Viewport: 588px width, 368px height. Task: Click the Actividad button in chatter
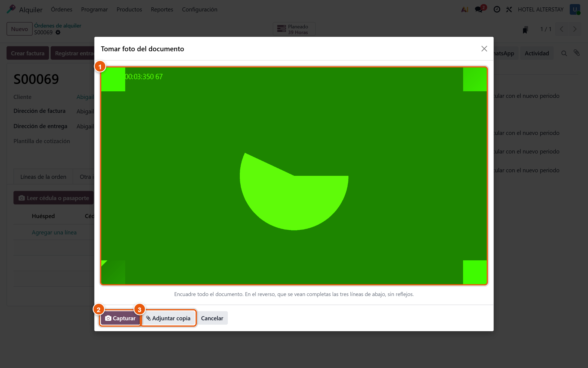click(x=537, y=53)
